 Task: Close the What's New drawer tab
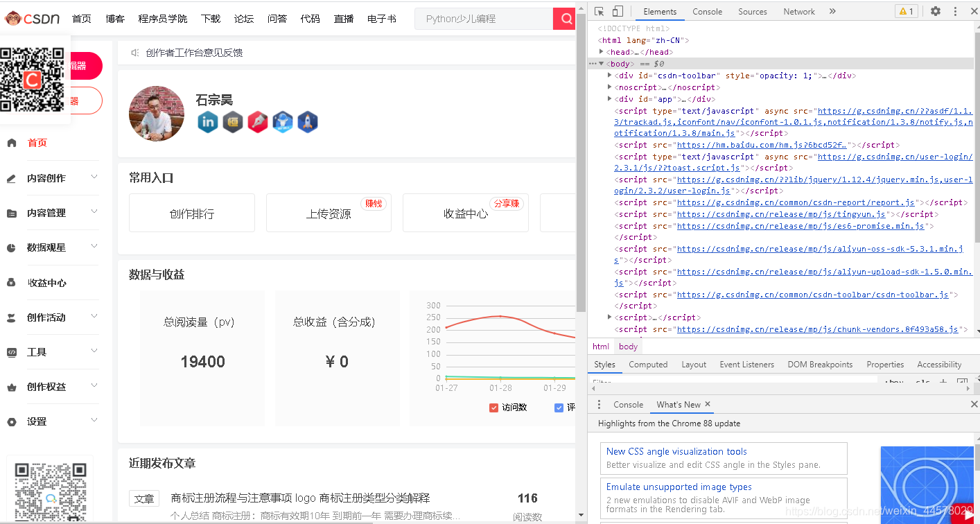click(708, 404)
